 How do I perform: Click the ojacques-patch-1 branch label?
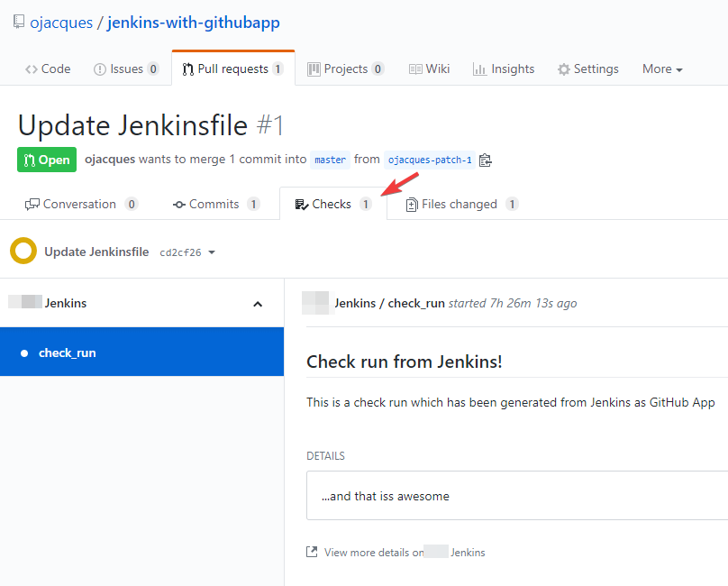click(x=429, y=160)
